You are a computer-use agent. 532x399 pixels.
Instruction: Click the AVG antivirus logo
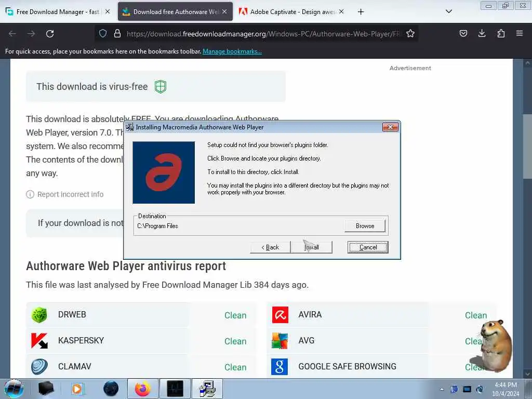280,341
